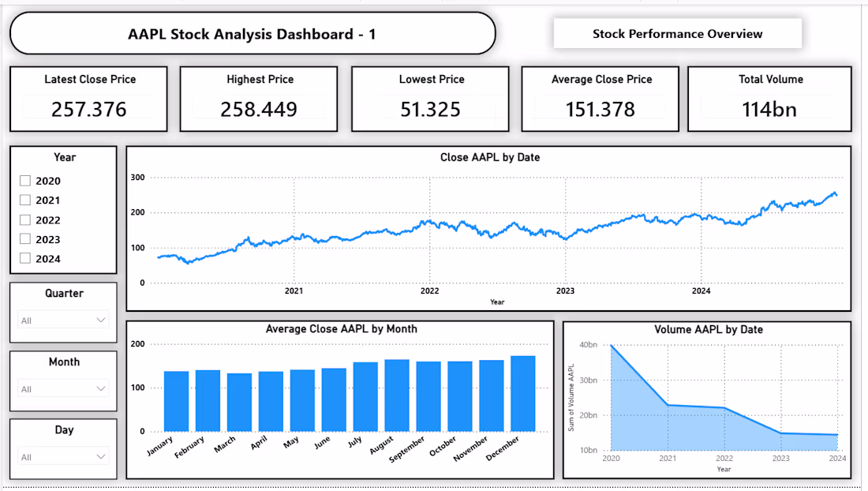Open the Day filter dropdown

point(63,457)
